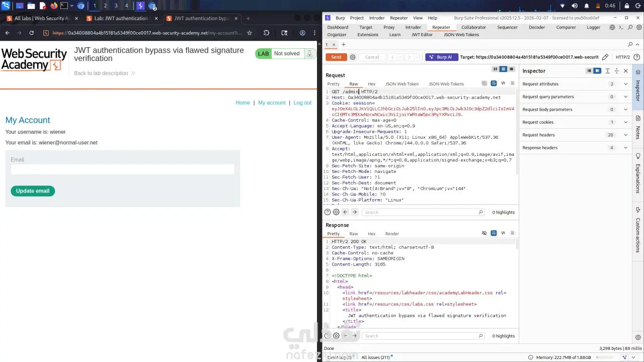Viewport: 644px width, 362px height.
Task: Open the Burp menu
Action: click(340, 18)
